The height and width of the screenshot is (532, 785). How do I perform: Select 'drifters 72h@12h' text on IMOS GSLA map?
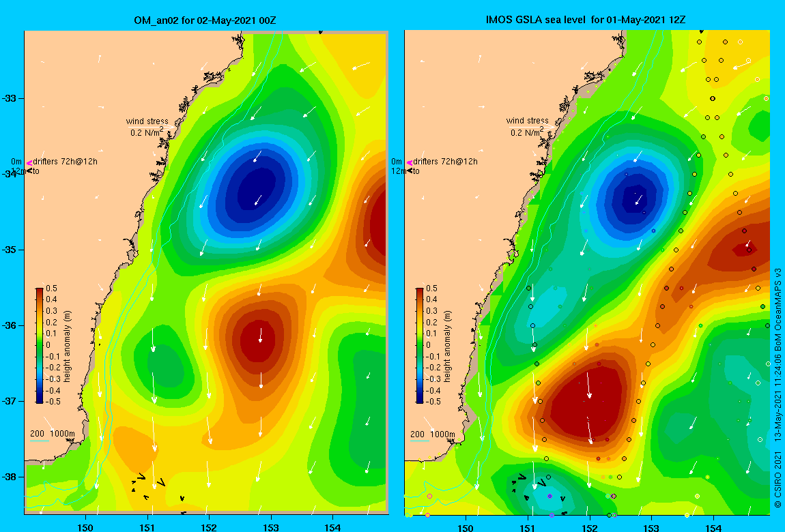(x=446, y=162)
